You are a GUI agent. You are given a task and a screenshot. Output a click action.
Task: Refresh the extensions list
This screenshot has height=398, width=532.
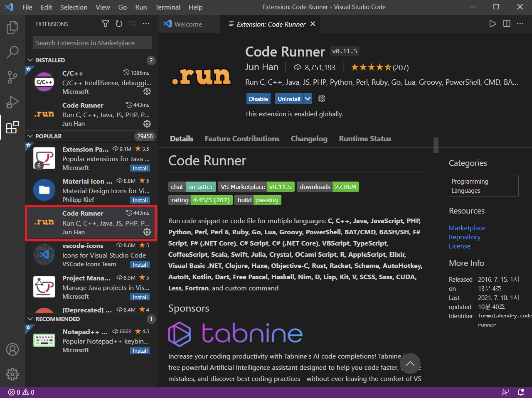click(x=119, y=24)
